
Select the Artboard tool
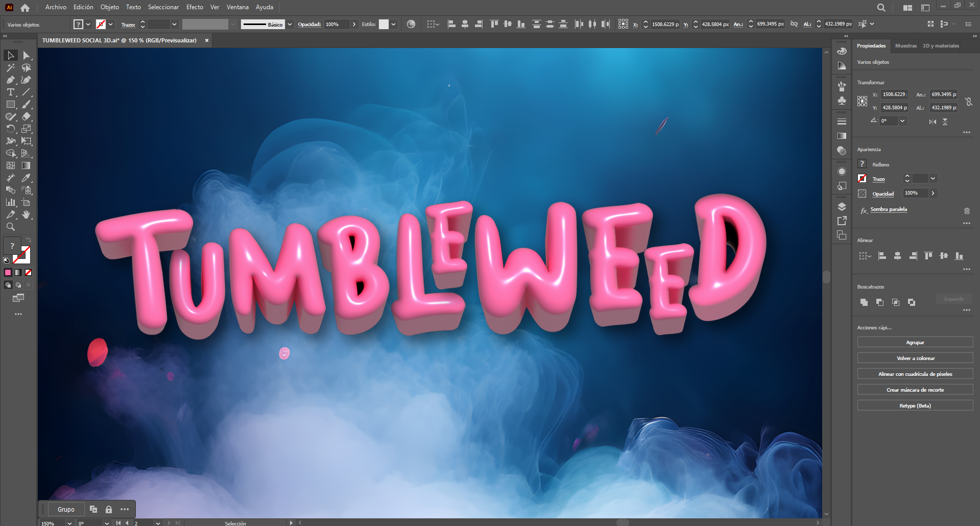[27, 202]
